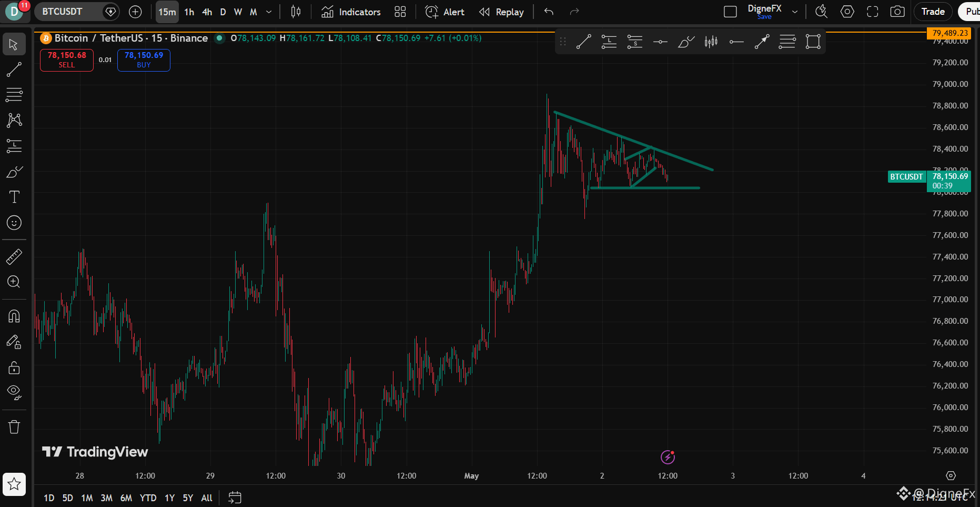Click the undo arrow

coord(549,12)
